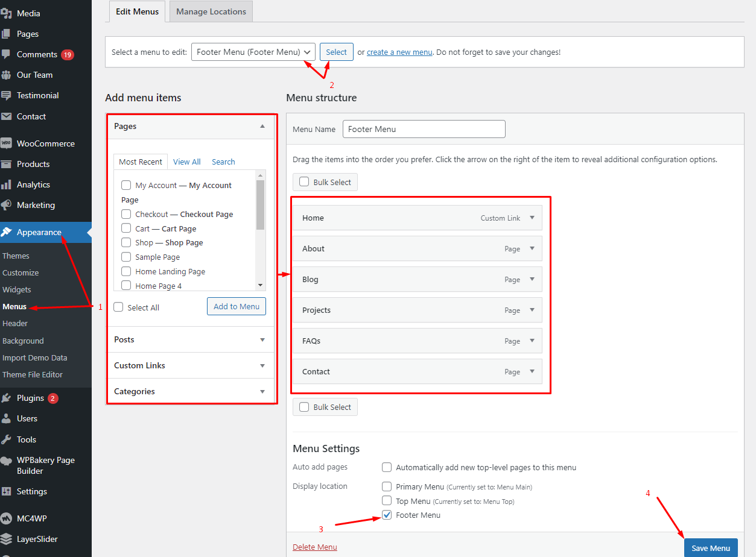Viewport: 756px width, 557px height.
Task: Click the Select menu button
Action: 337,52
